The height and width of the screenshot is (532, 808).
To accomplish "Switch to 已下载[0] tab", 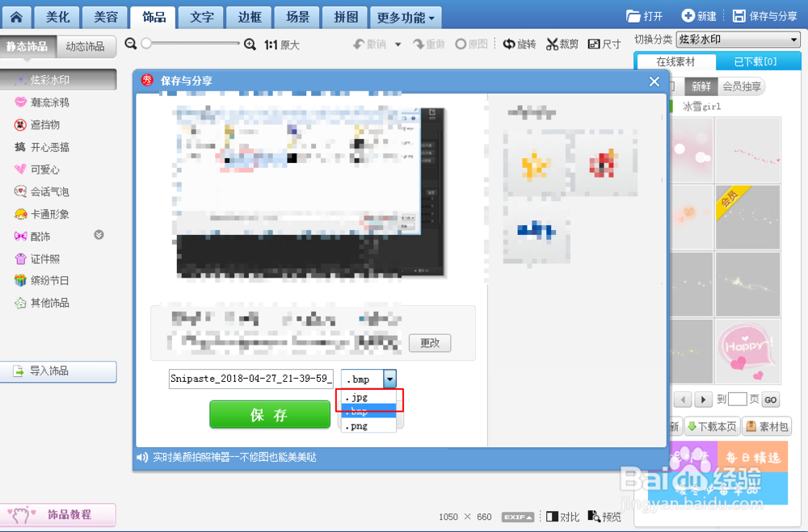I will pyautogui.click(x=755, y=62).
